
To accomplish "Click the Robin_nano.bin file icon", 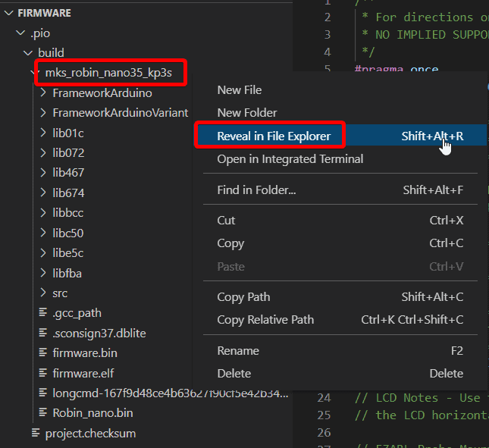I will 43,413.
